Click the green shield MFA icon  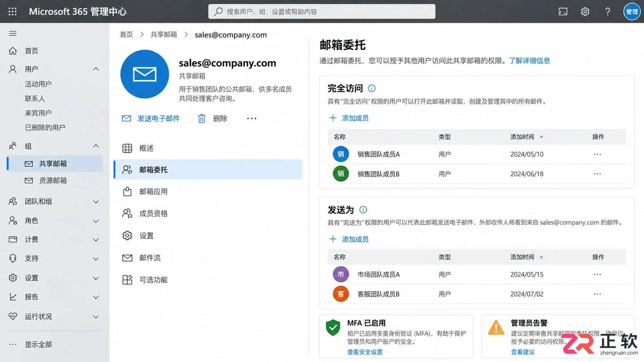point(333,328)
